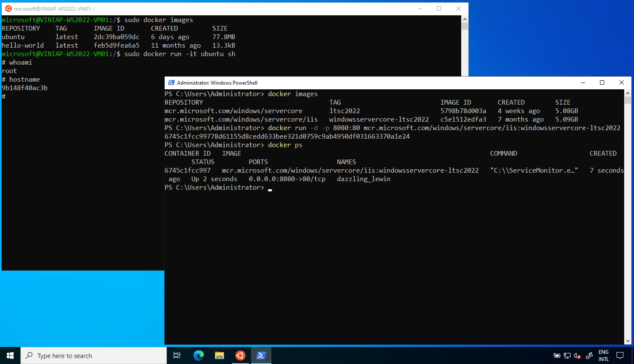Click the muted speaker volume icon
Image resolution: width=634 pixels, height=364 pixels.
577,355
